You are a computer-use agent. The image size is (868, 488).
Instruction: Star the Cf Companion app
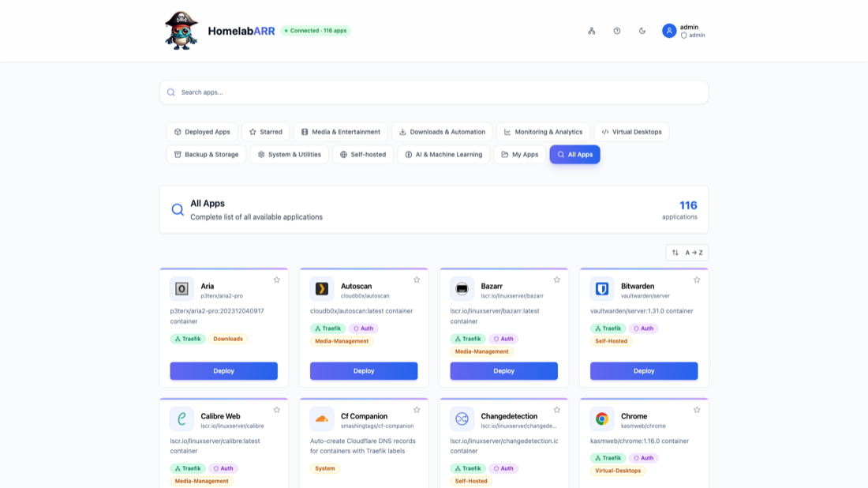point(417,410)
